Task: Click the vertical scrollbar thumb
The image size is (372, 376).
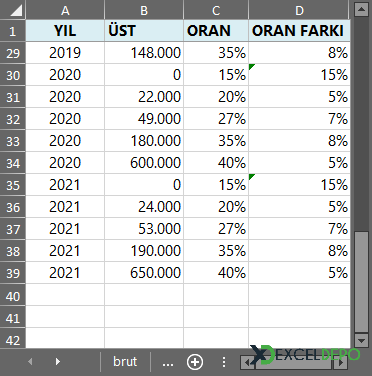Action: [x=362, y=281]
